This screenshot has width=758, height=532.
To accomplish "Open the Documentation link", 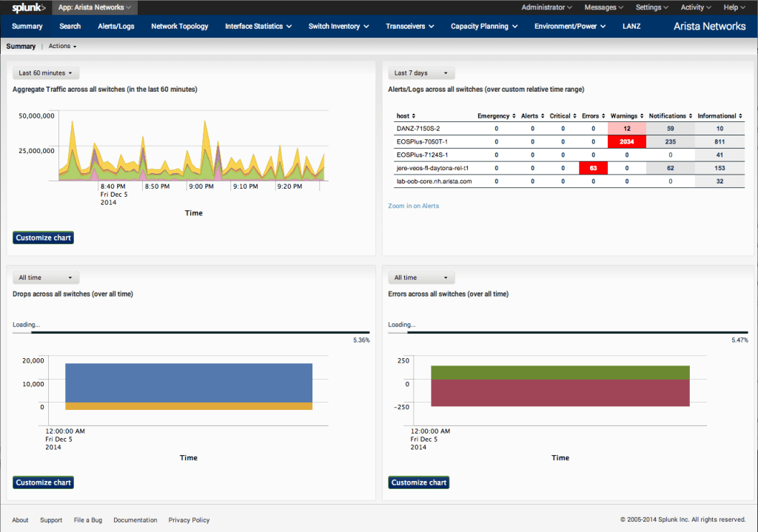I will tap(135, 520).
